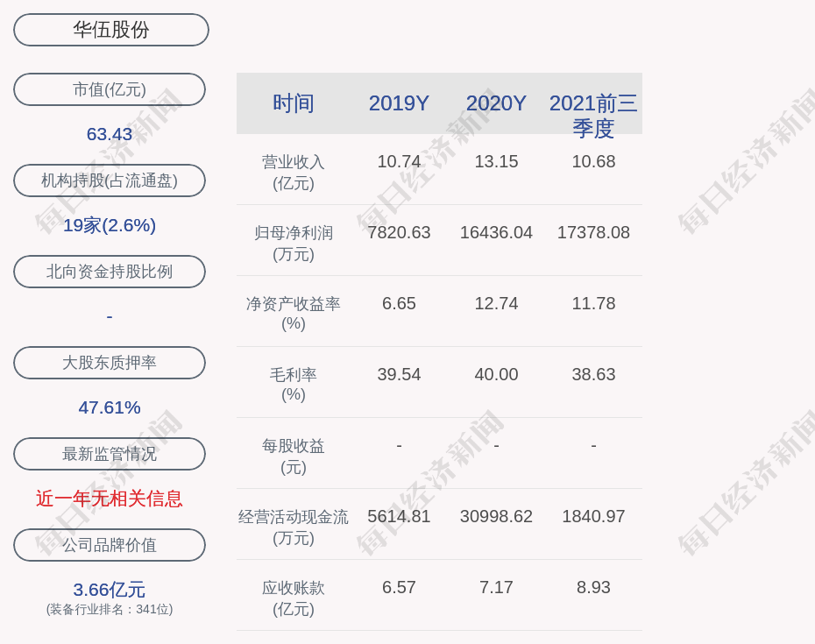The image size is (815, 644).
Task: Click the 公司品牌价值 pill
Action: [110, 545]
